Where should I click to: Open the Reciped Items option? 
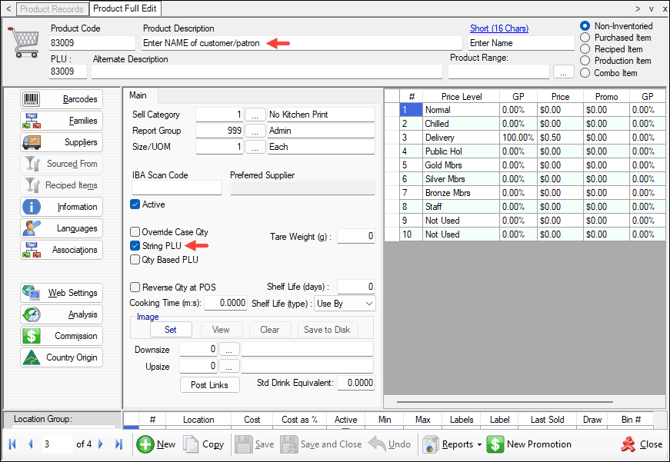coord(62,185)
